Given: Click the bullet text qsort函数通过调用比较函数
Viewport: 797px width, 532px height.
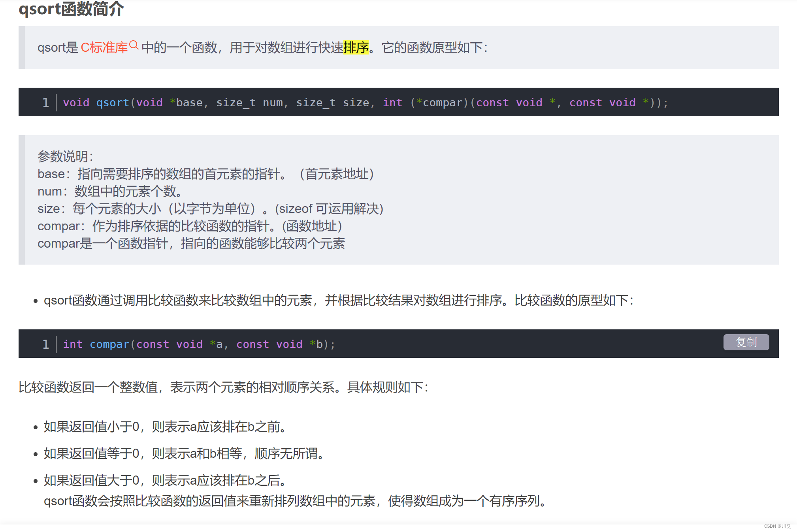Looking at the screenshot, I should point(339,301).
